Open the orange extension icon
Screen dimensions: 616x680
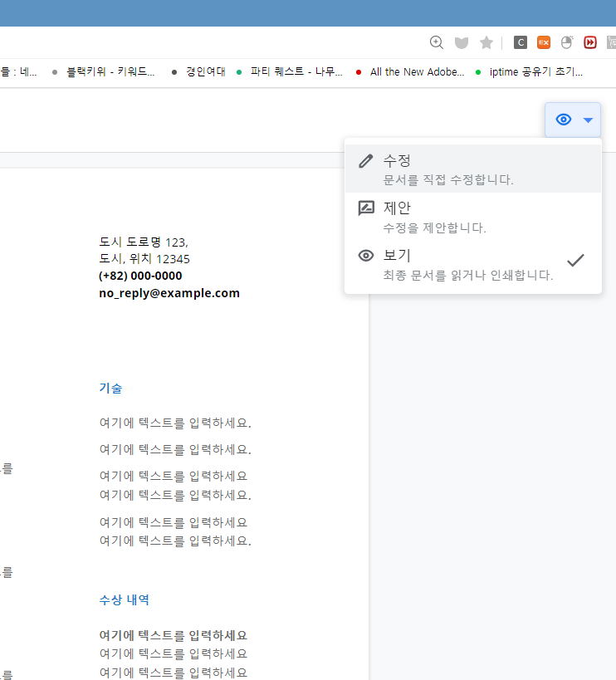tap(544, 42)
